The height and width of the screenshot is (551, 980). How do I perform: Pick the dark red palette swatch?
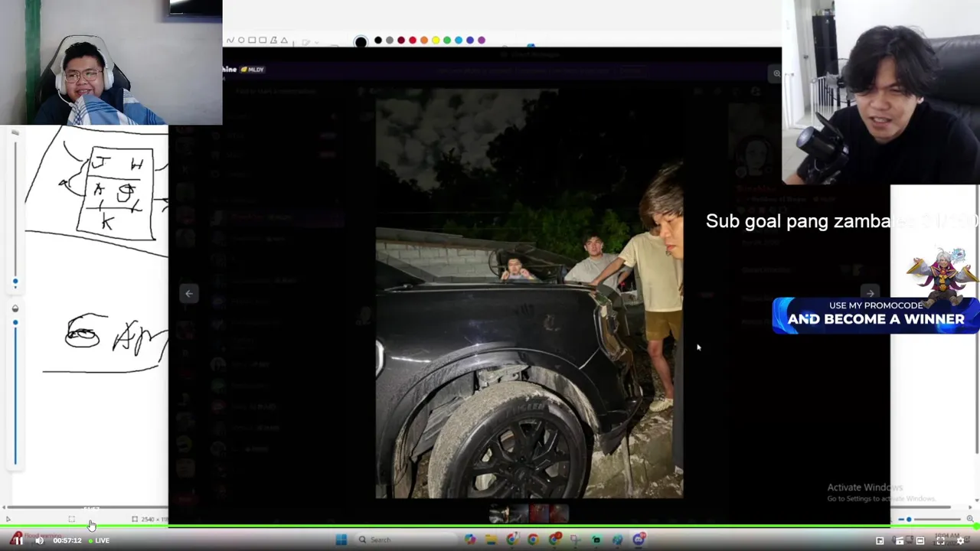(401, 40)
